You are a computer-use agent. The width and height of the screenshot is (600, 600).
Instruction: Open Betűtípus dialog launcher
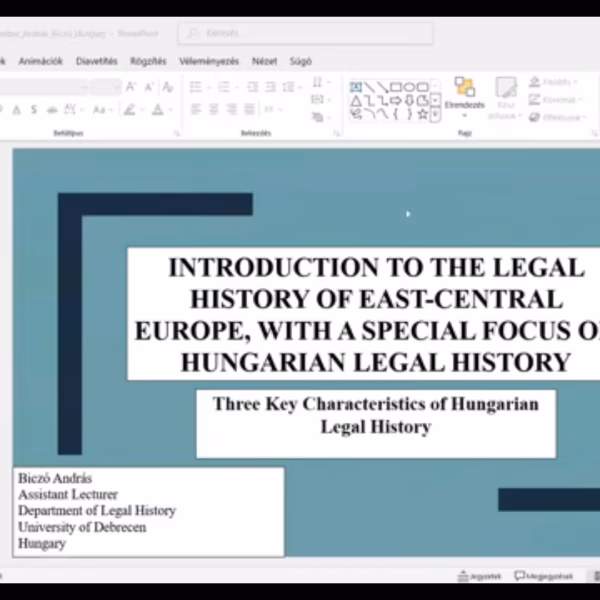(x=176, y=133)
